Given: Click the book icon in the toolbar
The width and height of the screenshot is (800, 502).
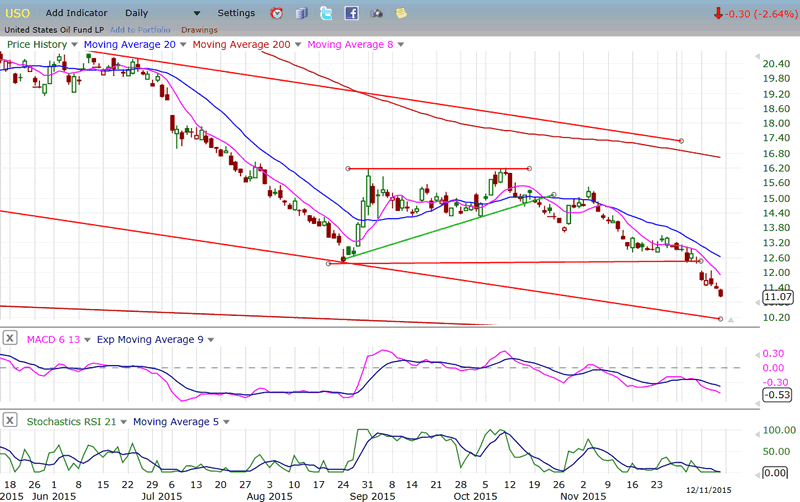Looking at the screenshot, I should point(301,14).
